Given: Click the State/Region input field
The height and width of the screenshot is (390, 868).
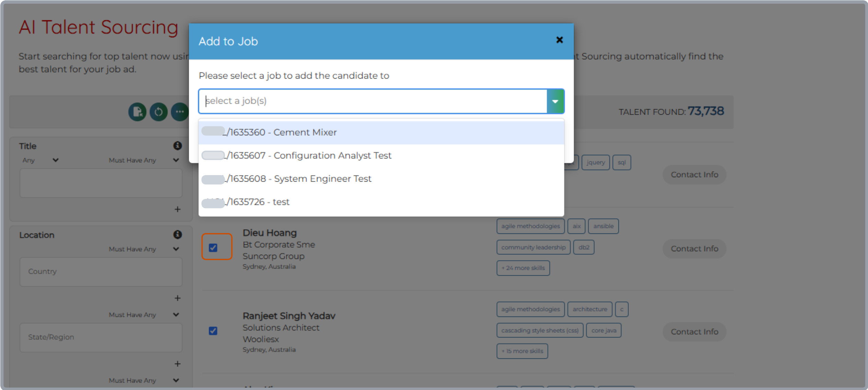Looking at the screenshot, I should click(101, 337).
